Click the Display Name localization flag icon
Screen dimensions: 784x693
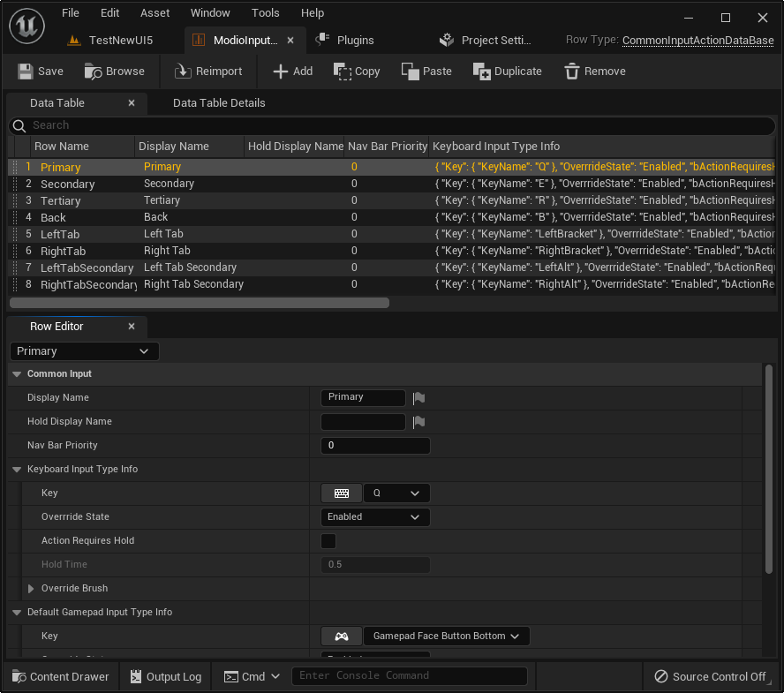pos(419,398)
